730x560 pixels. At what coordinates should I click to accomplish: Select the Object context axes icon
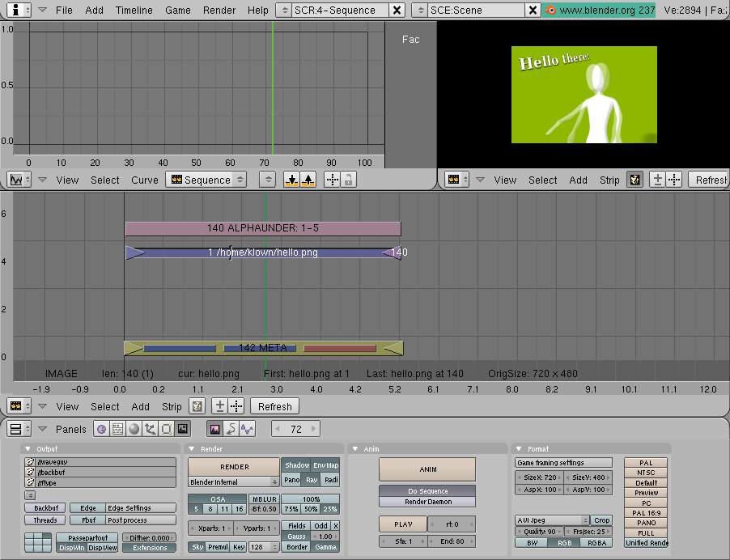point(150,429)
